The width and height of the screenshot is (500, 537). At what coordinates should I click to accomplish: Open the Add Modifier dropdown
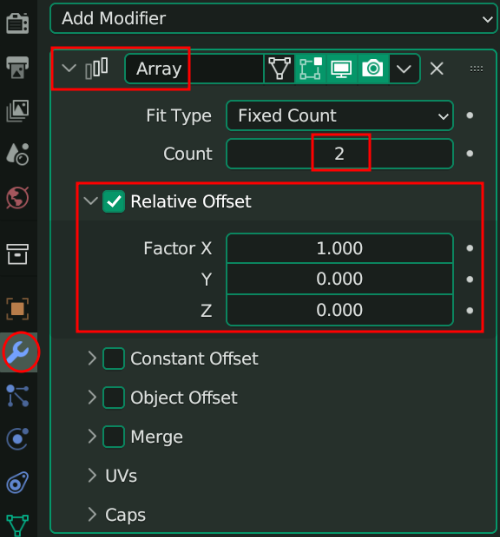click(273, 18)
